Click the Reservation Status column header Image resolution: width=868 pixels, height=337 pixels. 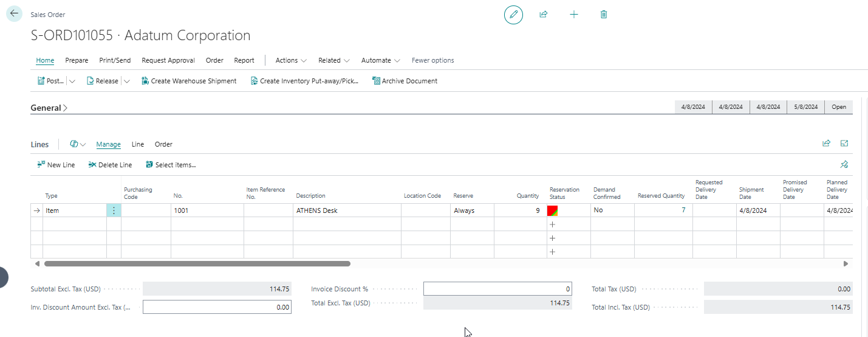pos(564,193)
